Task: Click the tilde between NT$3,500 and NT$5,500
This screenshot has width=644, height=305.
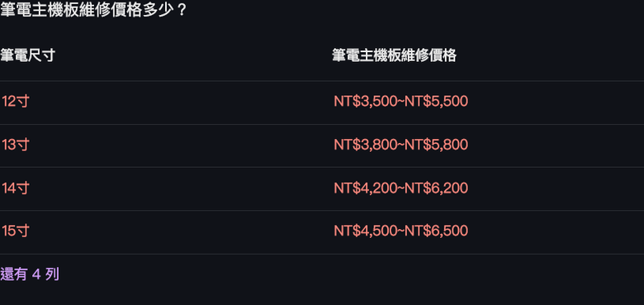Action: (401, 102)
